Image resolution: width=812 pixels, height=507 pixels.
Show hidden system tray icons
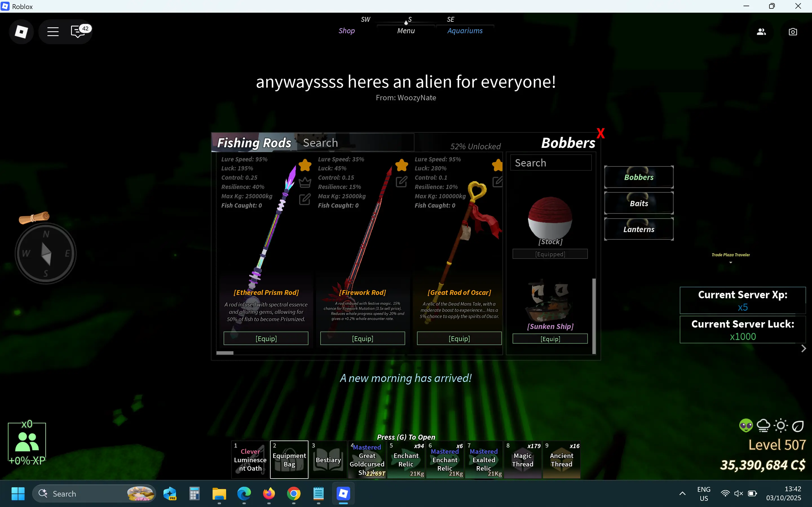pyautogui.click(x=682, y=493)
